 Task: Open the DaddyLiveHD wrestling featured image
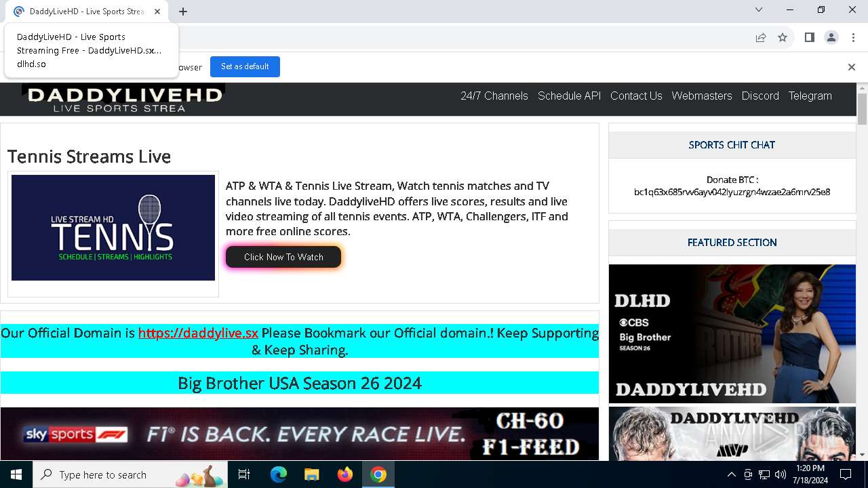click(732, 434)
